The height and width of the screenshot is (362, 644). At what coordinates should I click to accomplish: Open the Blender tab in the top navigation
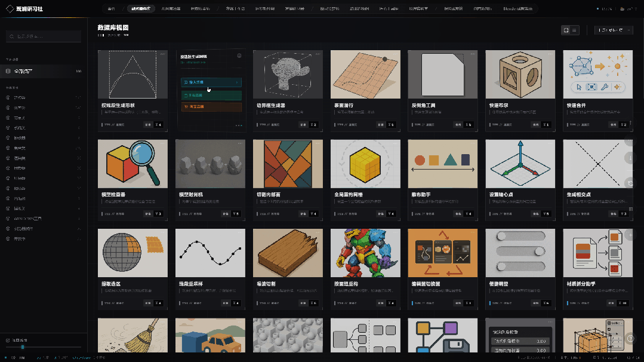[517, 8]
